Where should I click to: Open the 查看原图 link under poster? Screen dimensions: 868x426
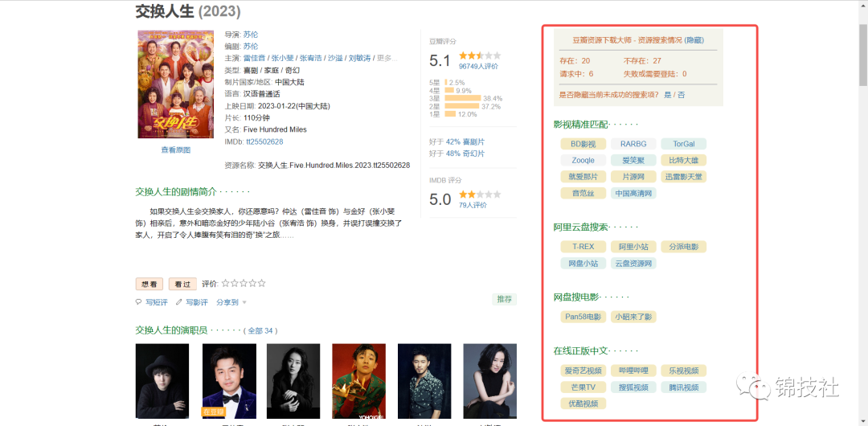pyautogui.click(x=175, y=150)
